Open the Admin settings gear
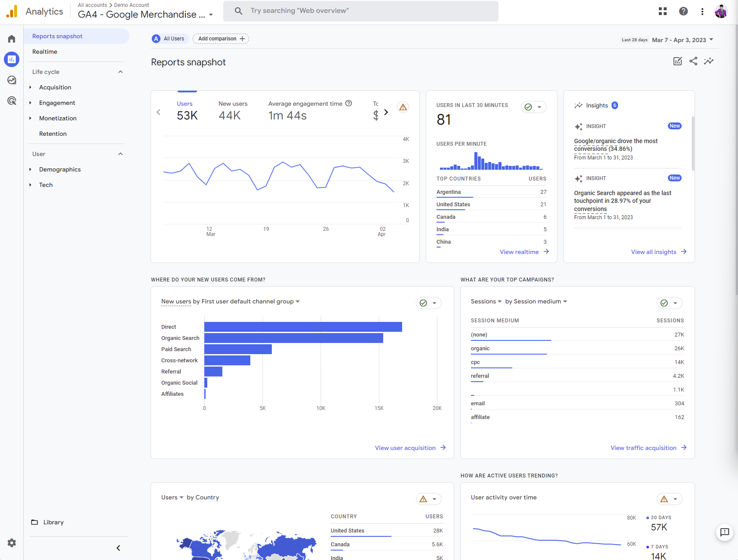The width and height of the screenshot is (738, 560). tap(11, 543)
